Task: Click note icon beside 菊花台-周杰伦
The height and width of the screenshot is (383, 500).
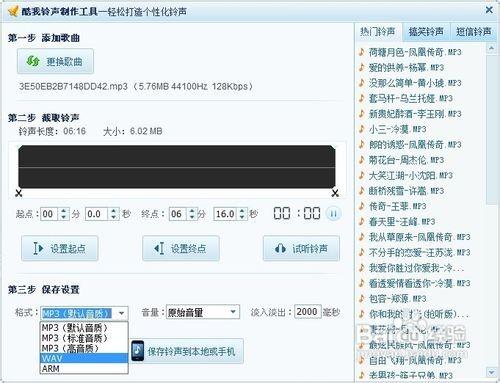Action: click(x=362, y=160)
